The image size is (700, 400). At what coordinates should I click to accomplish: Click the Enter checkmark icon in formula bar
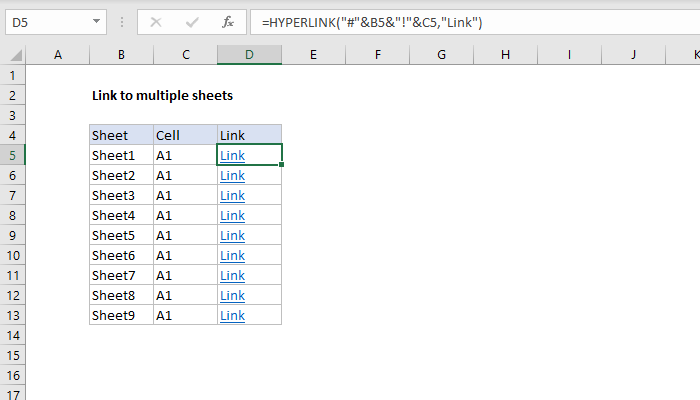pos(191,21)
